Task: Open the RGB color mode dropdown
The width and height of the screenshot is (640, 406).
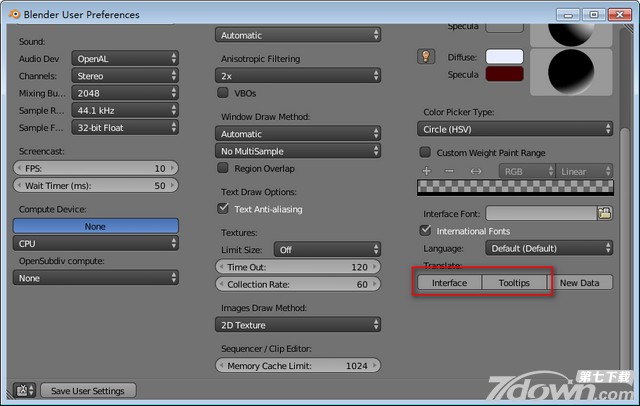Action: (x=527, y=171)
